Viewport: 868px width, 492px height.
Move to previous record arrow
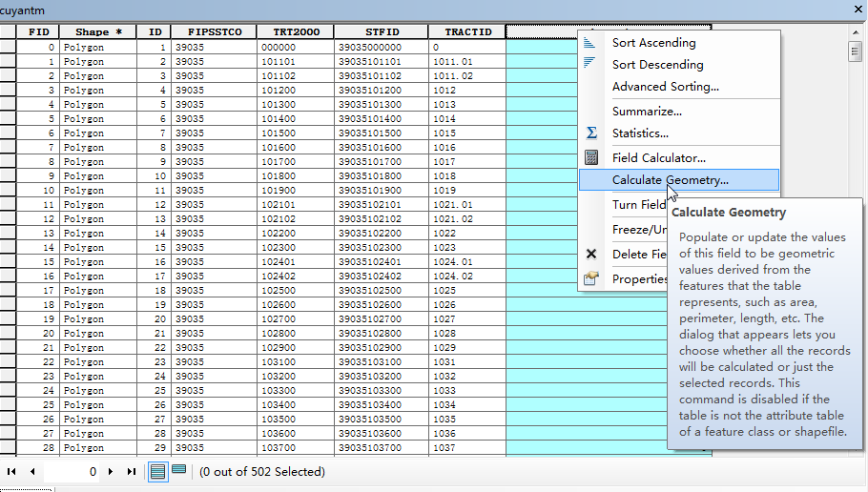tap(32, 472)
